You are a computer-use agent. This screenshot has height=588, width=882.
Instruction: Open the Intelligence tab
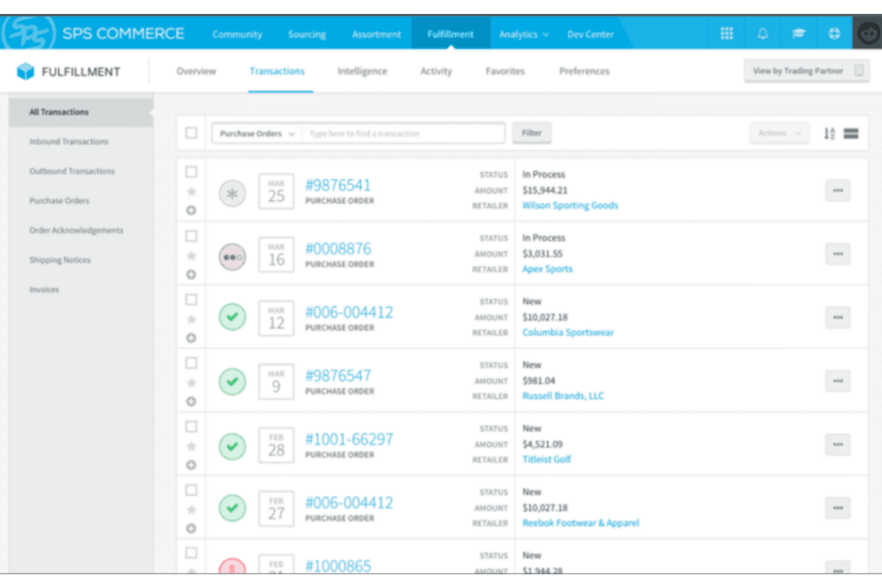(x=362, y=71)
